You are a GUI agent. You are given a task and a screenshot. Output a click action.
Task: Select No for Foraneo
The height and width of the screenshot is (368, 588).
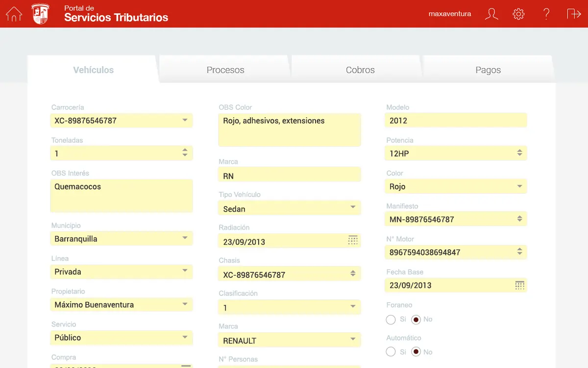(x=416, y=320)
